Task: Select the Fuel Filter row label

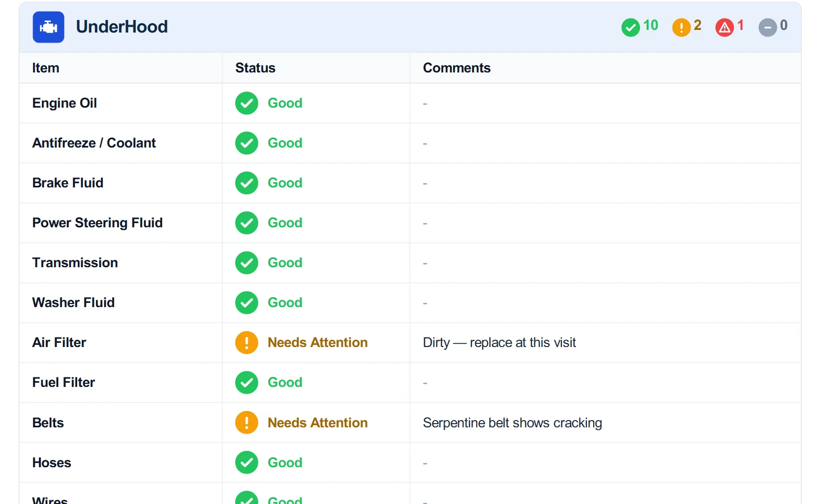Action: pos(64,382)
